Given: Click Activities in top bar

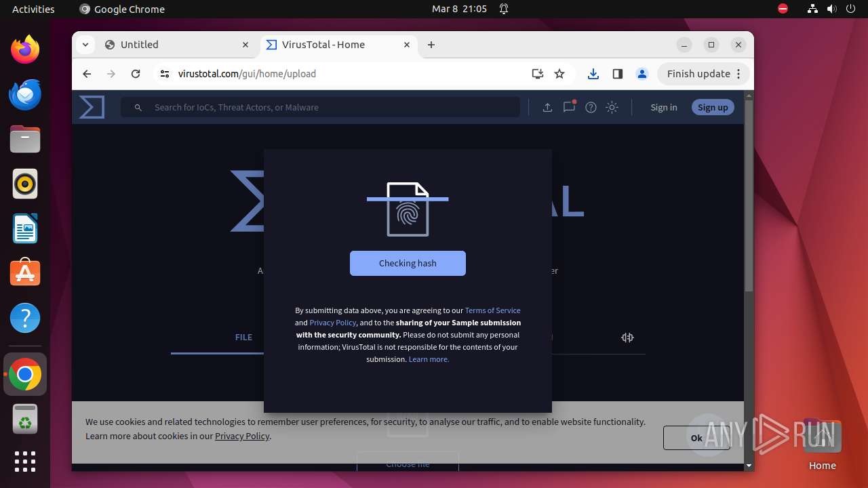Looking at the screenshot, I should pos(33,9).
